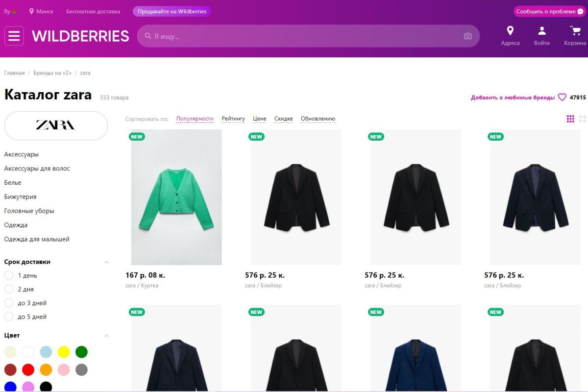The image size is (588, 392).
Task: Open the hamburger navigation menu
Action: point(14,36)
